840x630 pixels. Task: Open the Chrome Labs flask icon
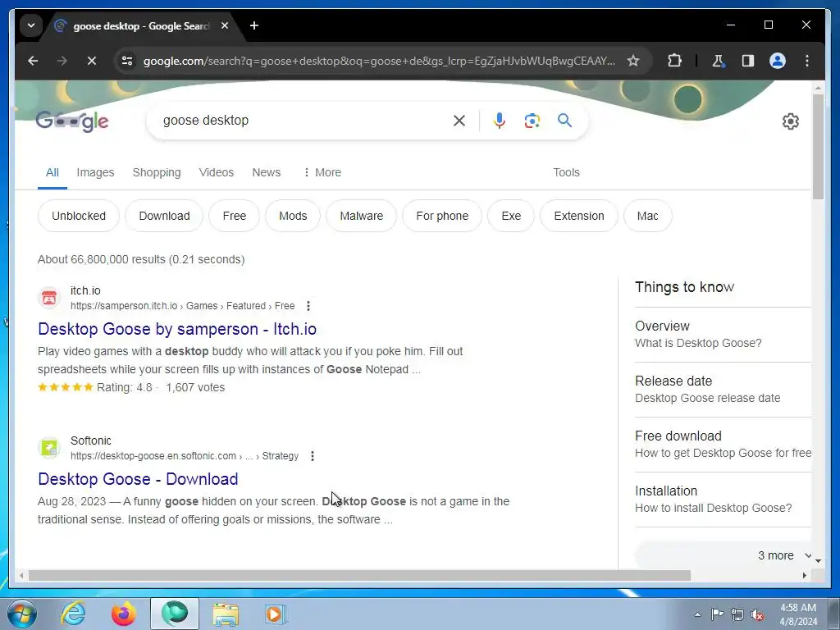point(718,61)
